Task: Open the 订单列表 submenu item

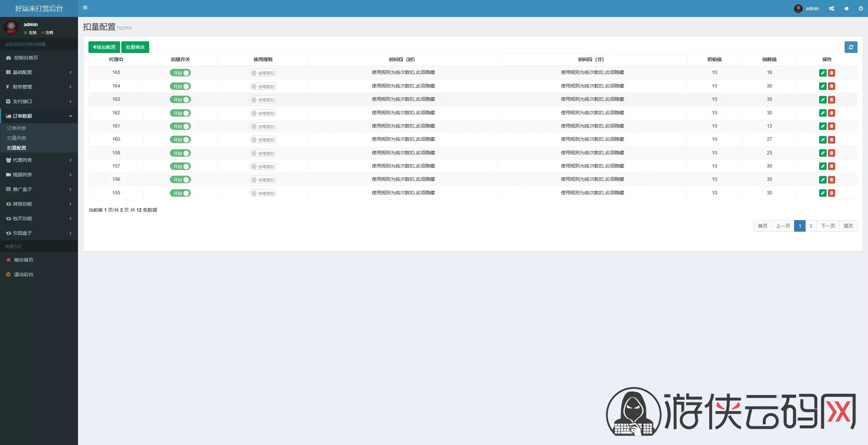Action: pyautogui.click(x=17, y=128)
